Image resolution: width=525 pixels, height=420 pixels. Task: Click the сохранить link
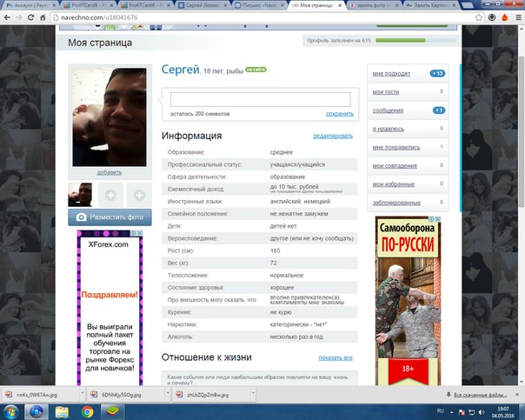340,114
